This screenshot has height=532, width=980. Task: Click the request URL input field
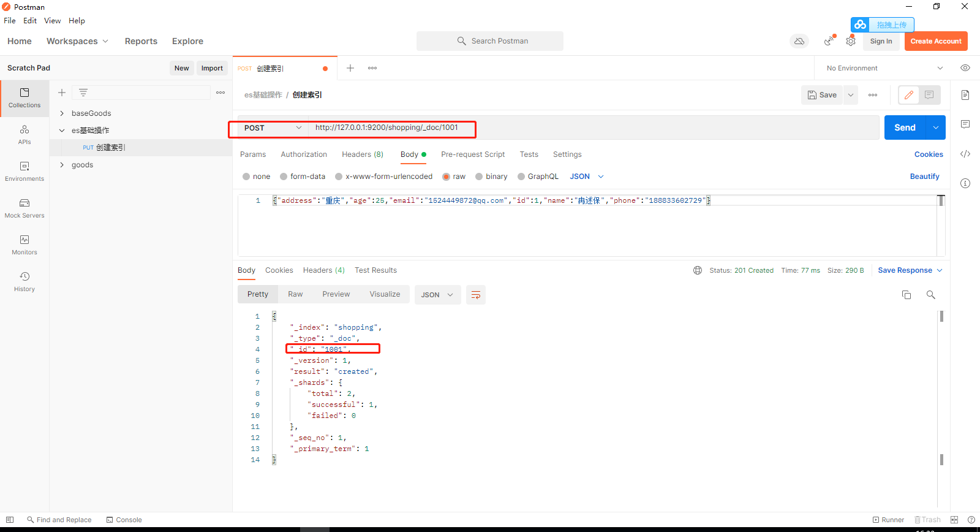click(594, 127)
